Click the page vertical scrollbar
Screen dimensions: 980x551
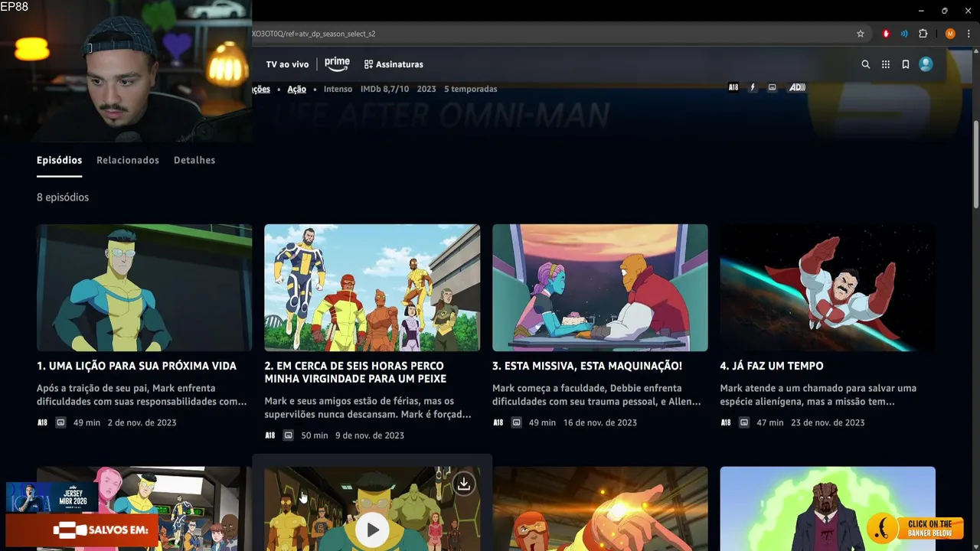(x=975, y=165)
